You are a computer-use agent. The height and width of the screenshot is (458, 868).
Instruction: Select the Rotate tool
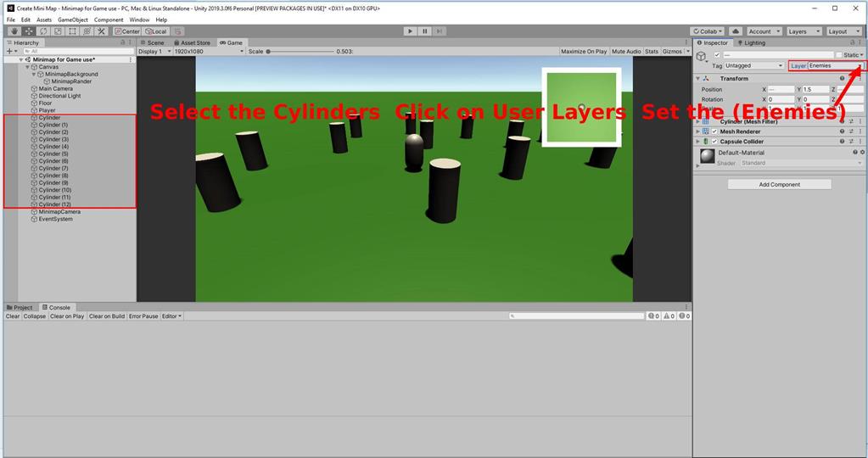pos(43,31)
